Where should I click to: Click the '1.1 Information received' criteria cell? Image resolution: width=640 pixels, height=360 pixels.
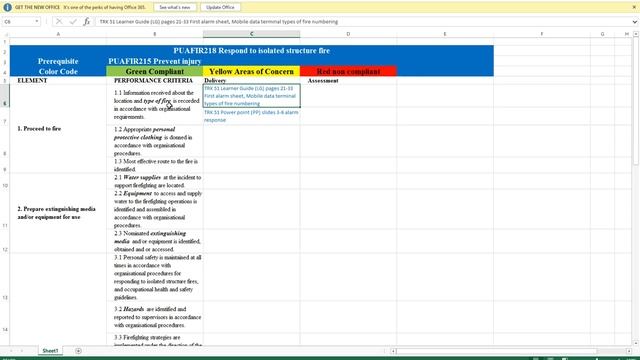(x=155, y=105)
